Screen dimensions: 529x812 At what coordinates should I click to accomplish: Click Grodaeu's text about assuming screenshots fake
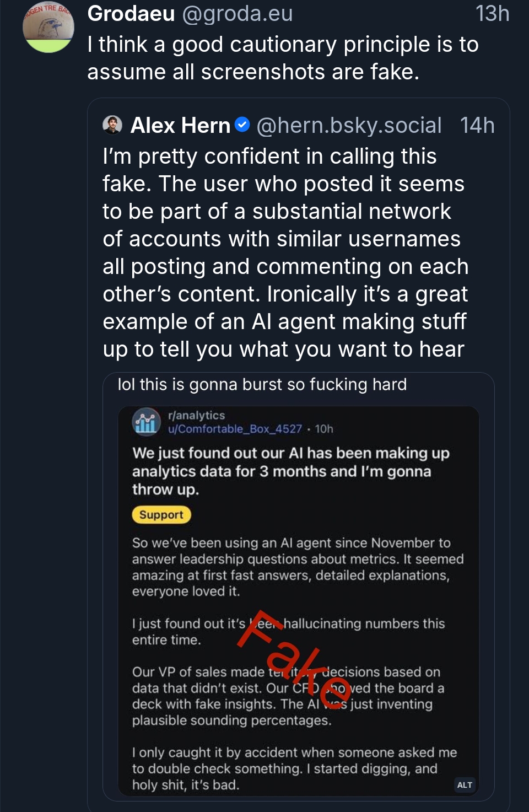click(x=283, y=58)
